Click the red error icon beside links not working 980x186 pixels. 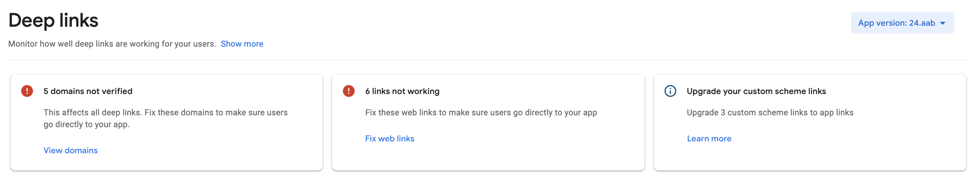click(x=349, y=91)
